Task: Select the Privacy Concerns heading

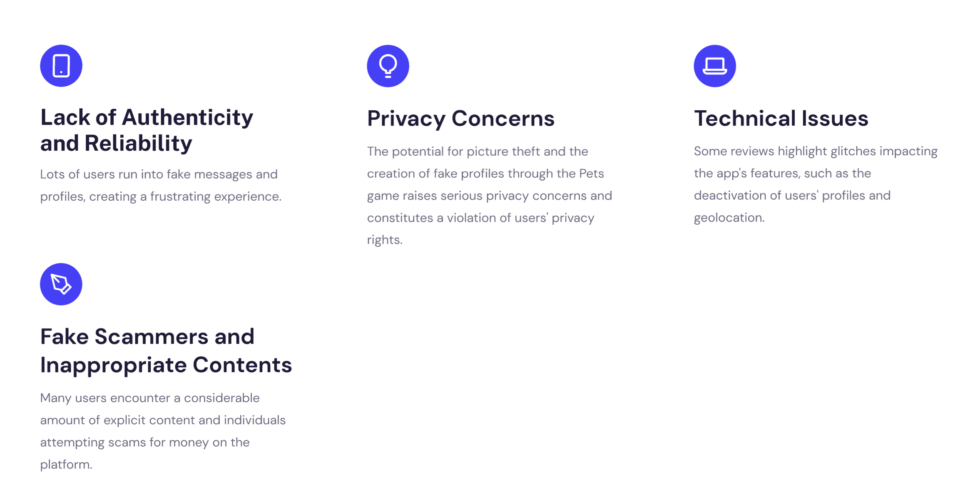Action: click(461, 119)
